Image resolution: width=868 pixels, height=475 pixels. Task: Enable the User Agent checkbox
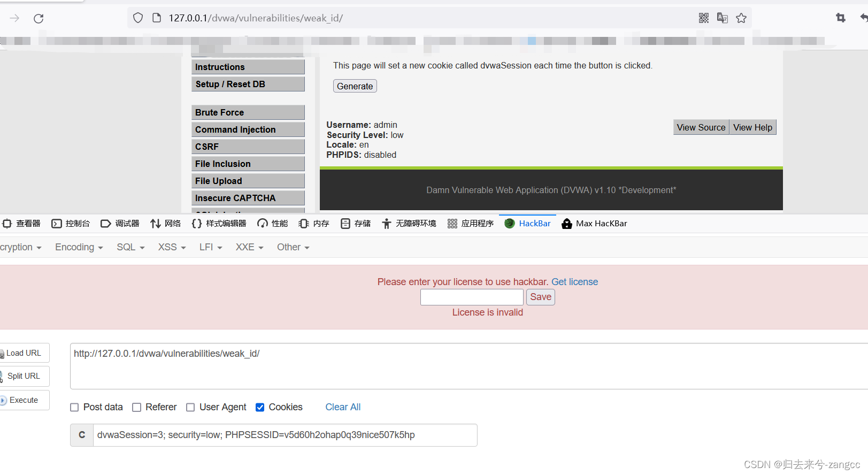pyautogui.click(x=190, y=408)
